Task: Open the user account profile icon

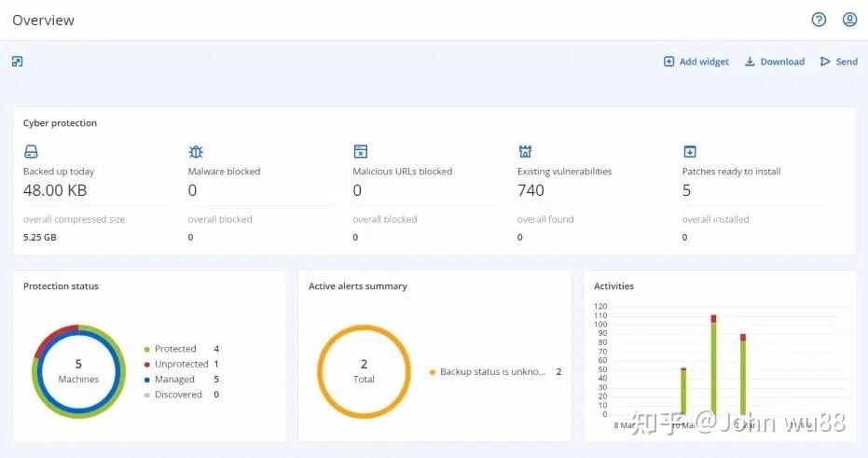Action: click(x=849, y=20)
